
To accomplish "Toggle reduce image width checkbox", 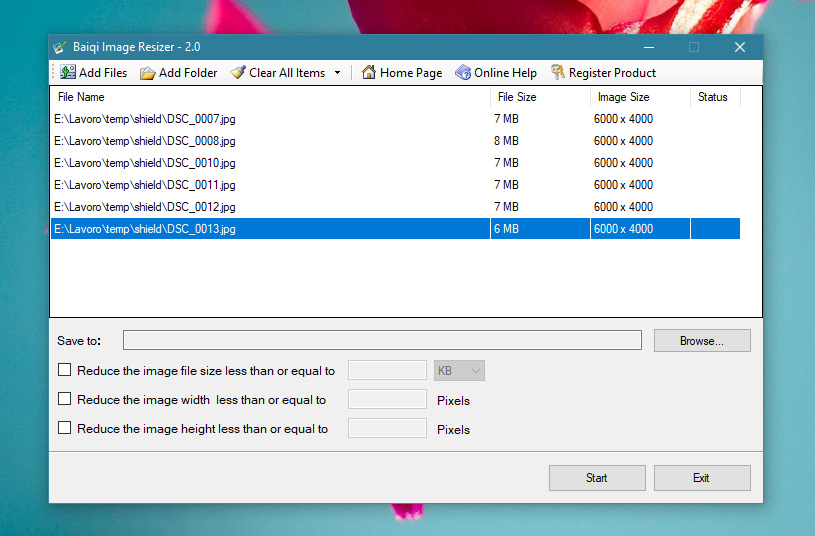I will click(65, 399).
